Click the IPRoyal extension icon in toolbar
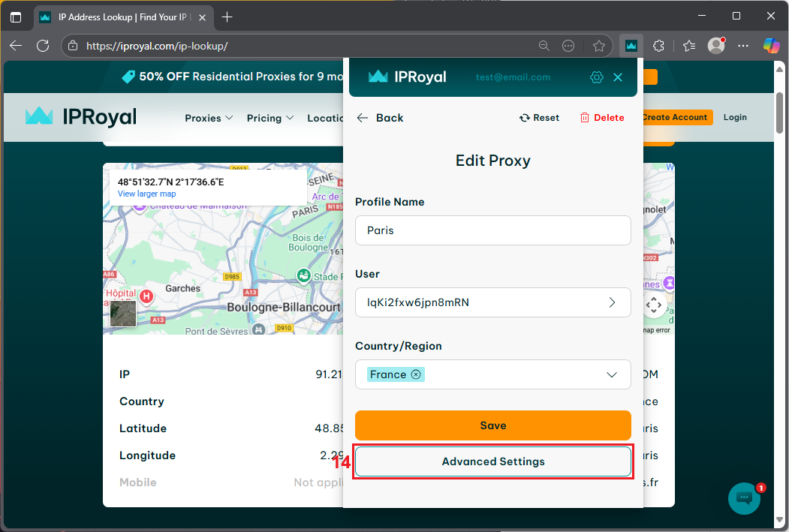The width and height of the screenshot is (789, 532). pyautogui.click(x=631, y=46)
